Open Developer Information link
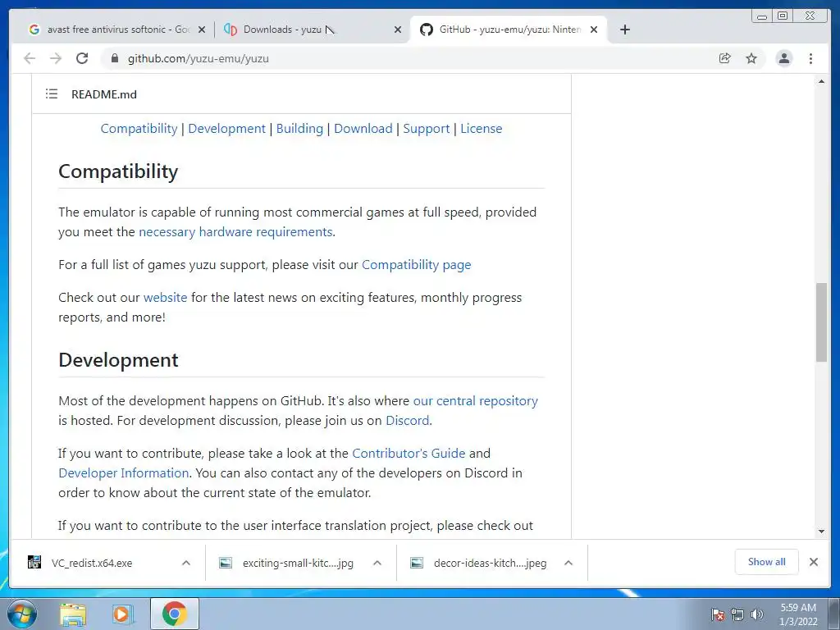Viewport: 840px width, 630px height. point(124,473)
